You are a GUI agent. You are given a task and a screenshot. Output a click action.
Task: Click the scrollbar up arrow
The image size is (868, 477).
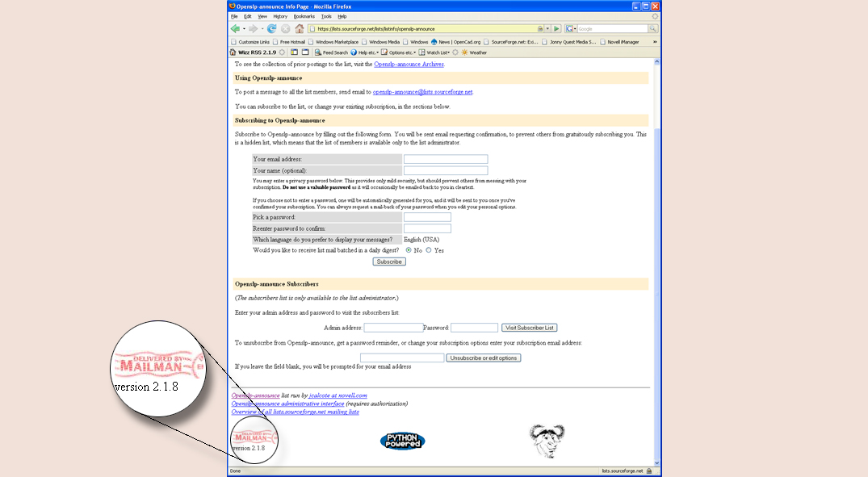point(657,62)
